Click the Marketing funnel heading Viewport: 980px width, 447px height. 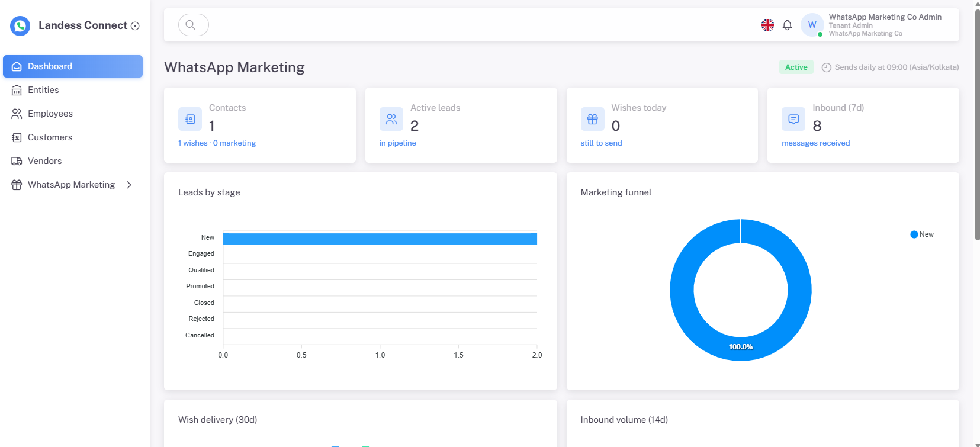click(616, 192)
